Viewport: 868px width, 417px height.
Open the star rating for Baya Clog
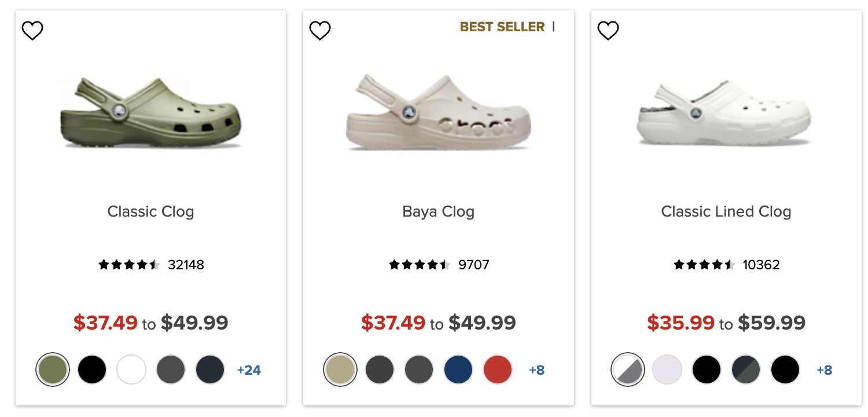click(x=419, y=265)
